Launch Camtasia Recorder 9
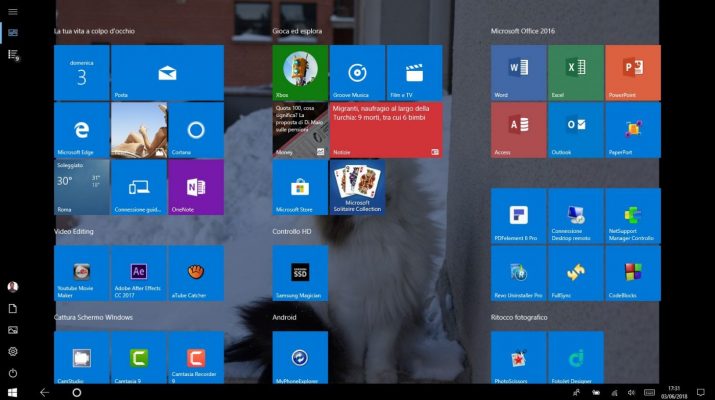 point(196,357)
